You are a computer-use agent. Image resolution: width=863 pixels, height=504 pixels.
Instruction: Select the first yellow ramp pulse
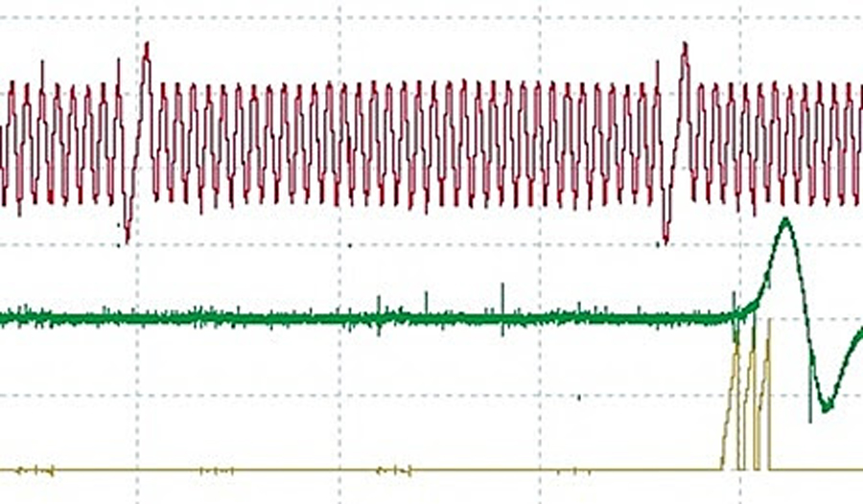tap(732, 404)
